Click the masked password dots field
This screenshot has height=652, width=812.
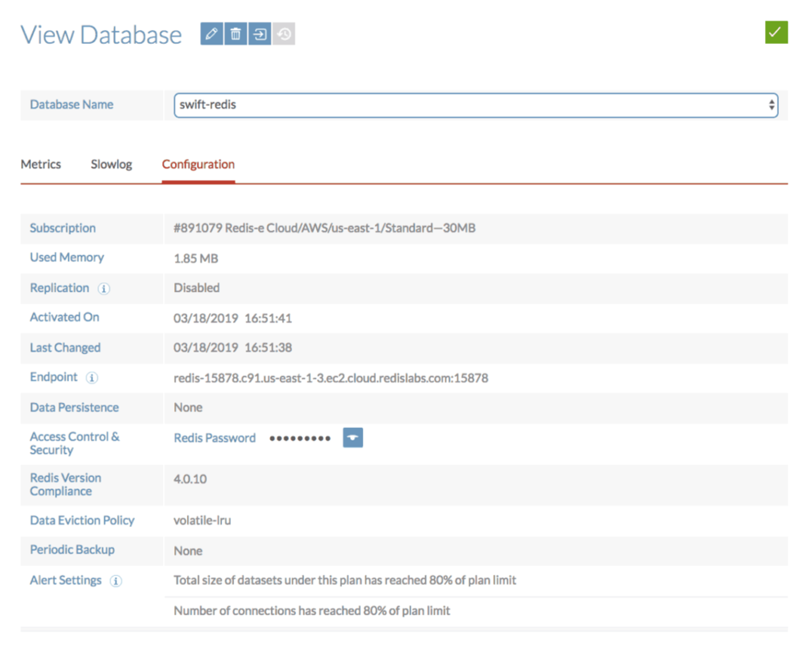[x=300, y=438]
